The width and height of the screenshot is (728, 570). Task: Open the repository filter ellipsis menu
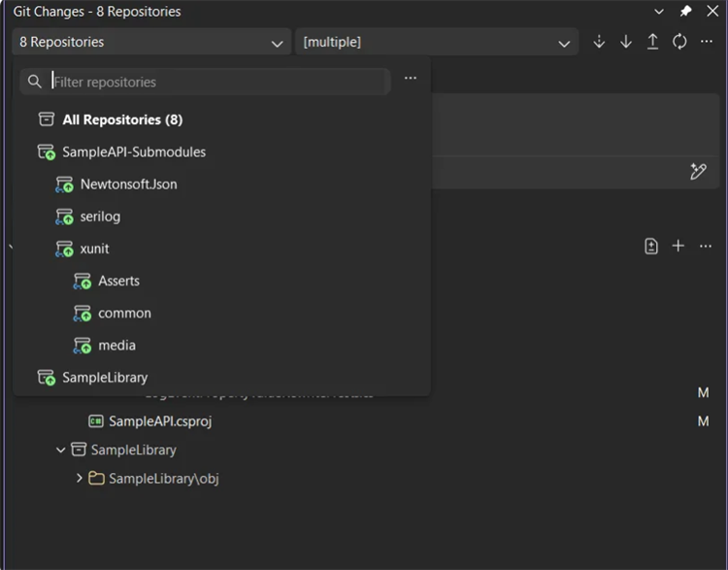coord(411,78)
